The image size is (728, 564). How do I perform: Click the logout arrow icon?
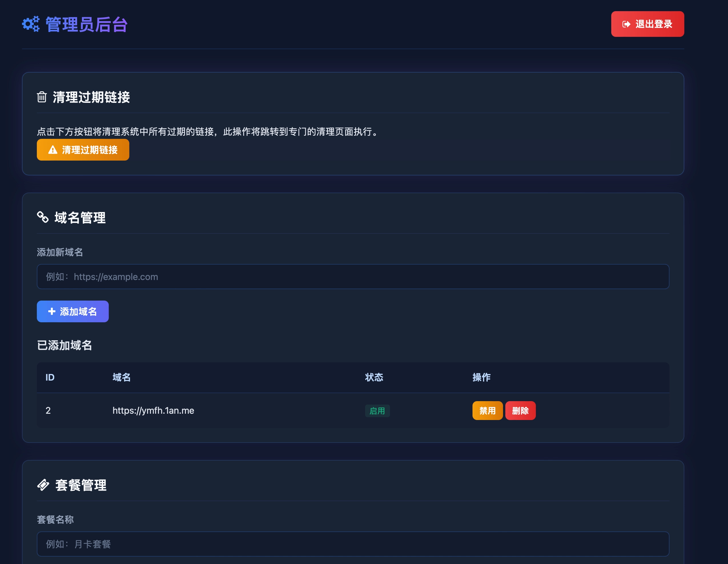626,24
